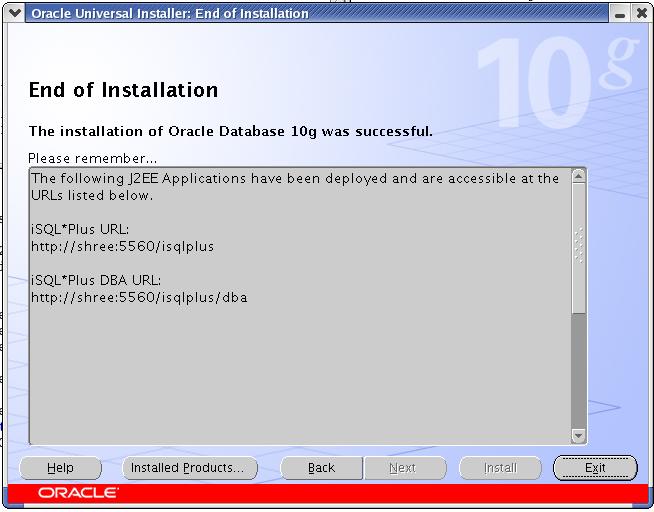Click the 'iSQL*Plus URL:' label

point(80,229)
